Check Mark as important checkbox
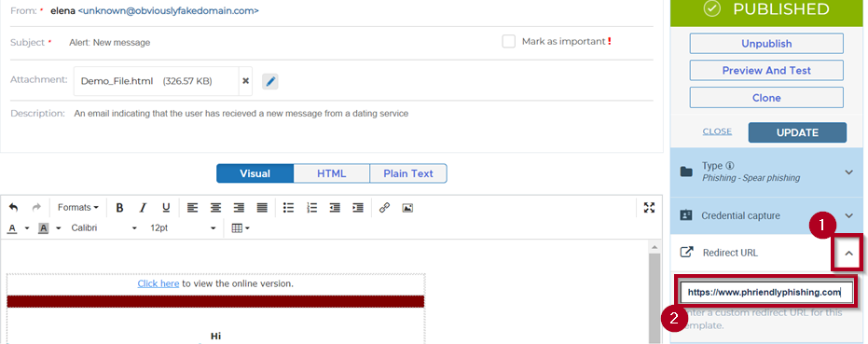The width and height of the screenshot is (868, 344). pos(509,42)
